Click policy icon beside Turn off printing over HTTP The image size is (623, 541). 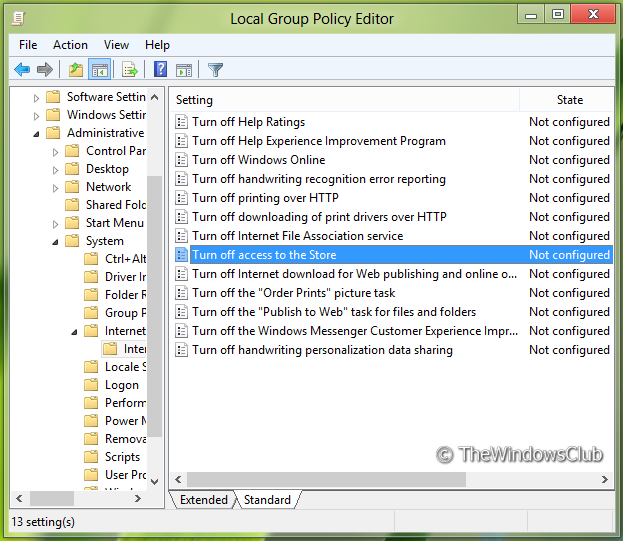pos(182,198)
